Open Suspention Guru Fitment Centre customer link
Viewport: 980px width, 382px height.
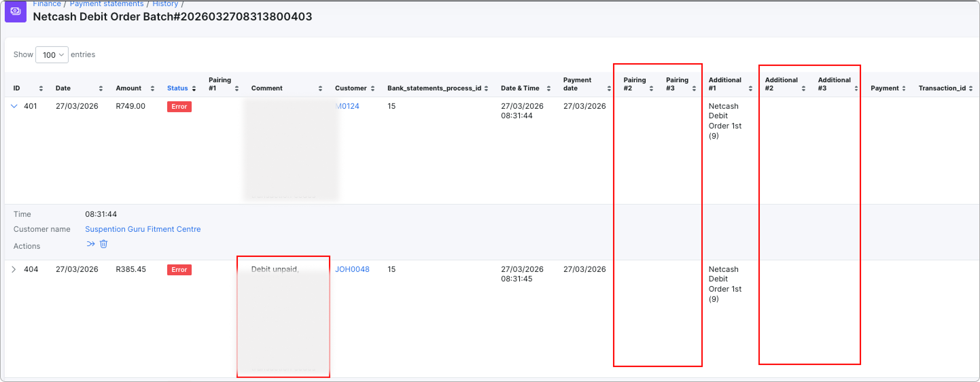point(143,230)
